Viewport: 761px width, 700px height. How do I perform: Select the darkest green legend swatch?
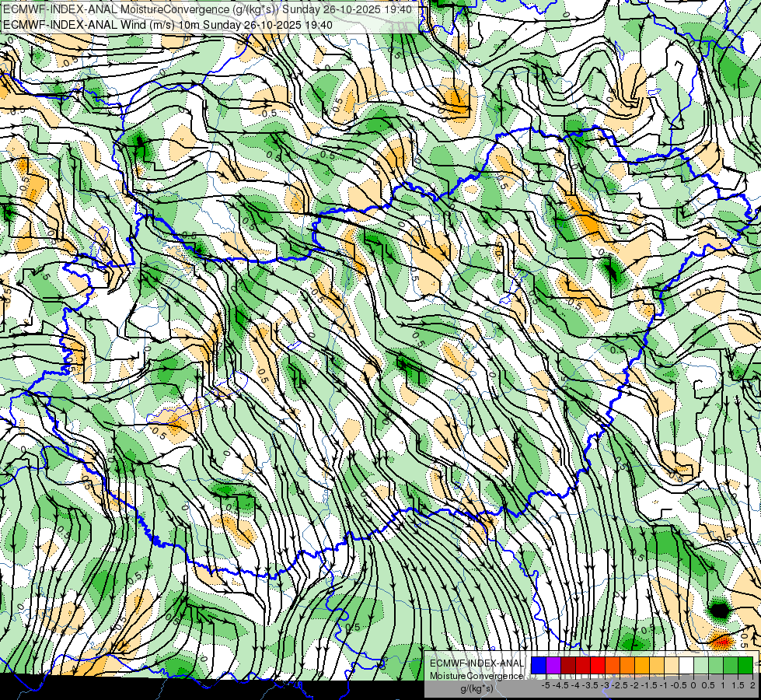745,665
